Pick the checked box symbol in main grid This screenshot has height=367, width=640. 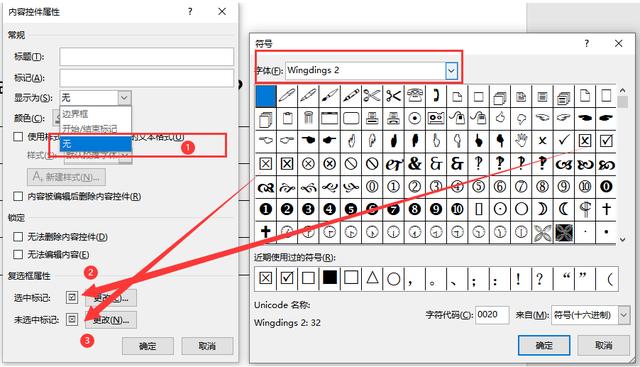coord(606,141)
